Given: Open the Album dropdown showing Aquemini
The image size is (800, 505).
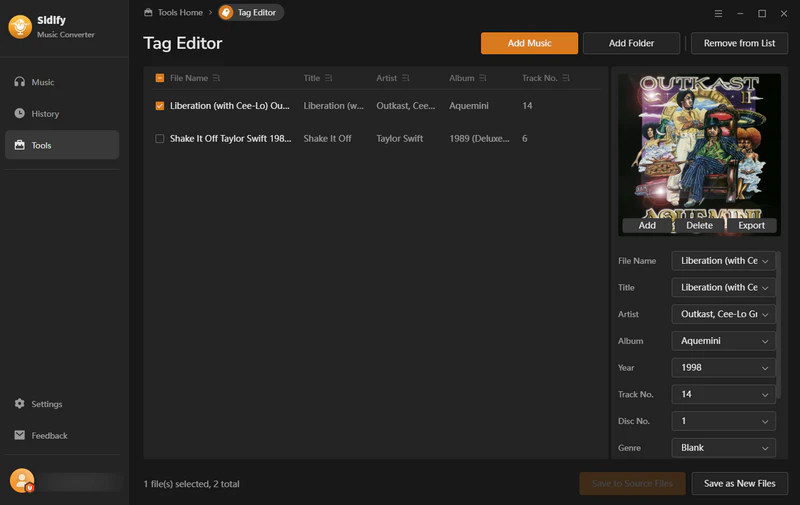Looking at the screenshot, I should [723, 341].
